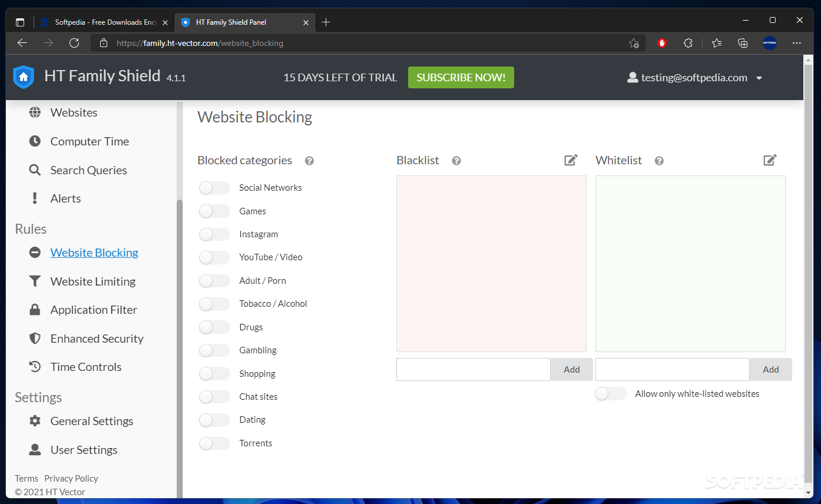
Task: Open Application Filter rules
Action: 94,310
